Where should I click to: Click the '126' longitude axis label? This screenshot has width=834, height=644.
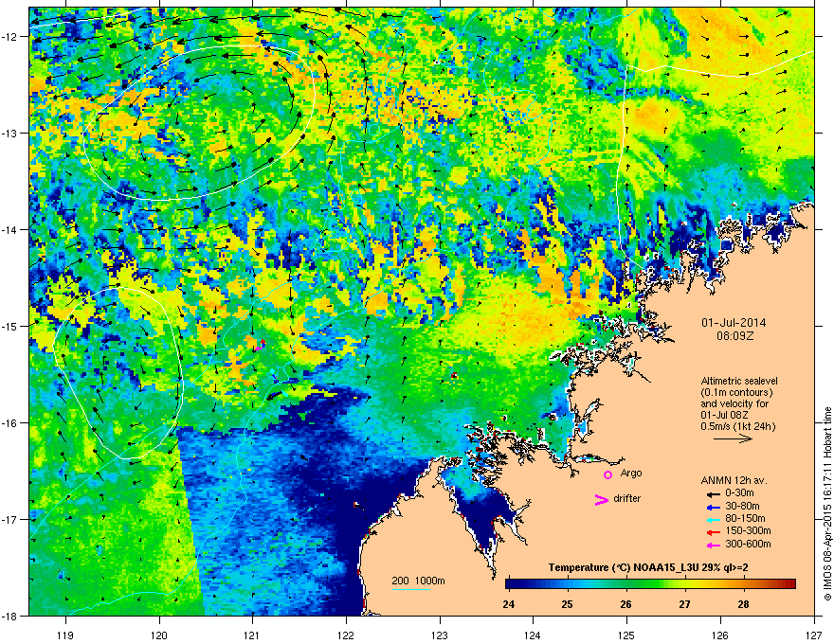click(x=720, y=635)
